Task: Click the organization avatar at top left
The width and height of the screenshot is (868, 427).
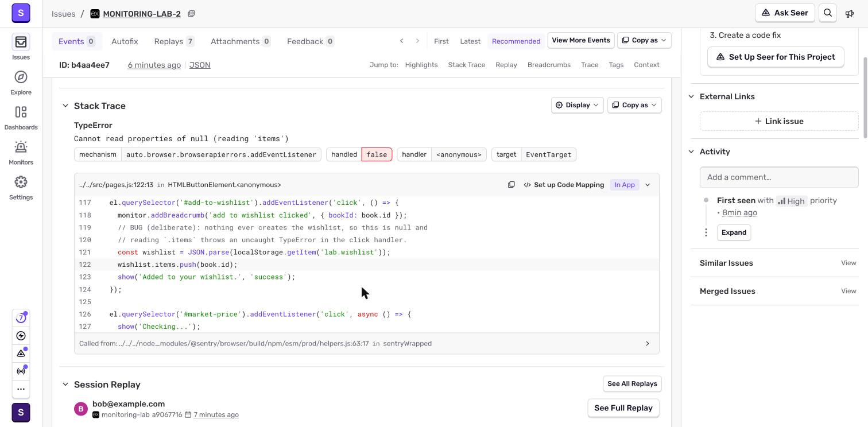Action: pyautogui.click(x=21, y=13)
